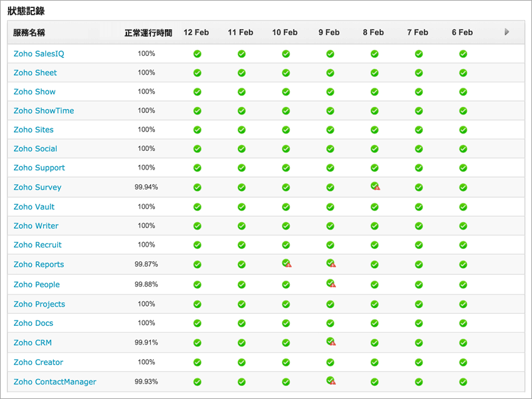Viewport: 532px width, 399px height.
Task: Click Zoho CRM warning icon on 9 Feb
Action: 331,342
